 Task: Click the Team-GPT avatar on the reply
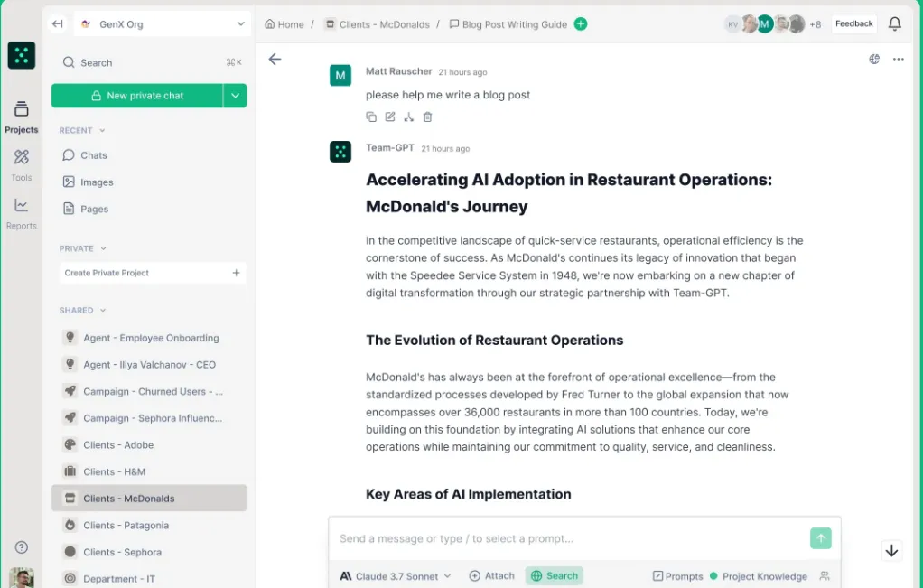click(x=340, y=152)
